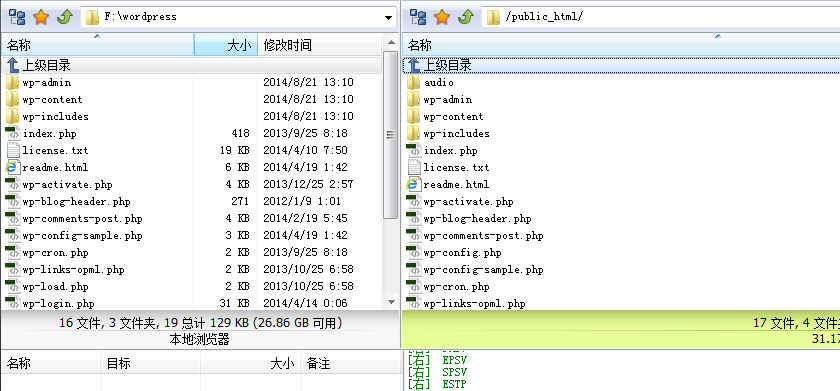Select local readme.html IE icon
Viewport: 840px width, 391px height.
coord(12,168)
